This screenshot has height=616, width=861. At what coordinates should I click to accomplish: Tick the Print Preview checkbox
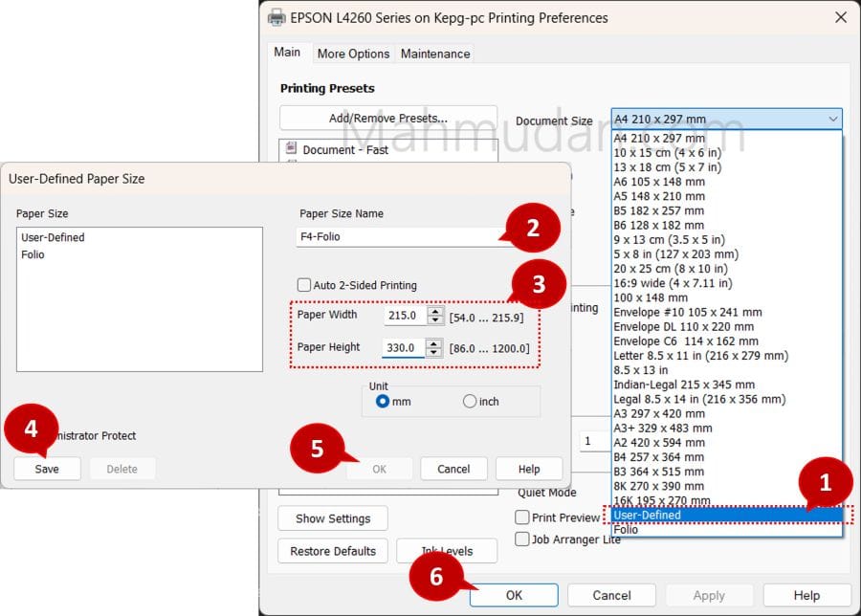522,517
